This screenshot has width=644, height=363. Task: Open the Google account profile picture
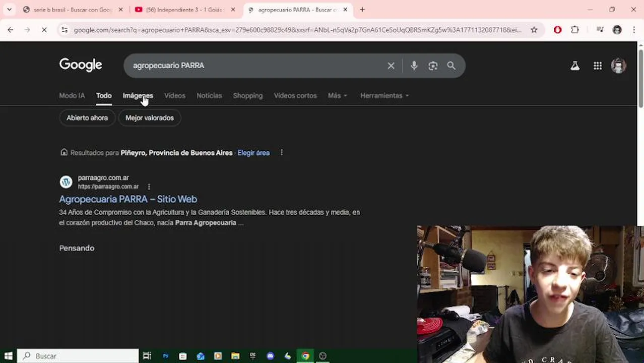click(618, 66)
